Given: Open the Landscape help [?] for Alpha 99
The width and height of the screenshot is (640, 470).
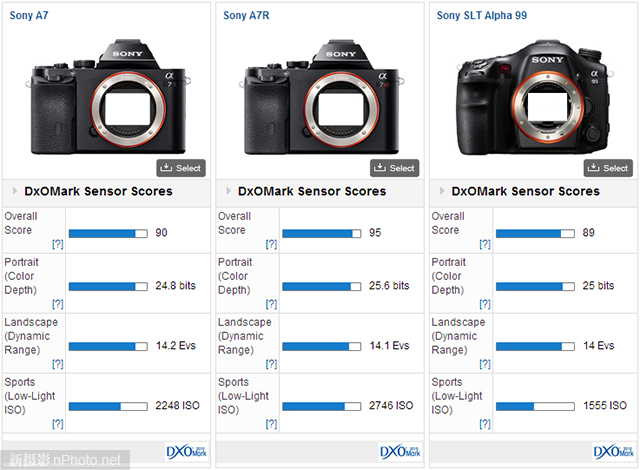Looking at the screenshot, I should 485,364.
